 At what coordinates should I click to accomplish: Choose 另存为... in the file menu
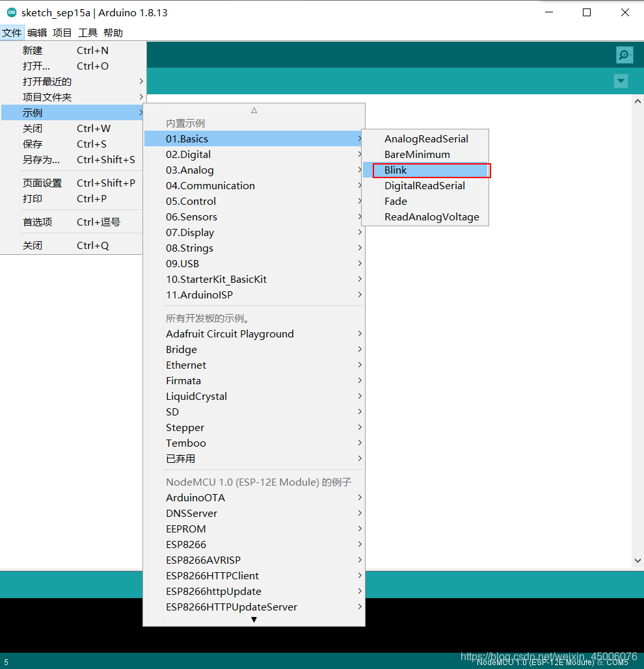tap(73, 159)
